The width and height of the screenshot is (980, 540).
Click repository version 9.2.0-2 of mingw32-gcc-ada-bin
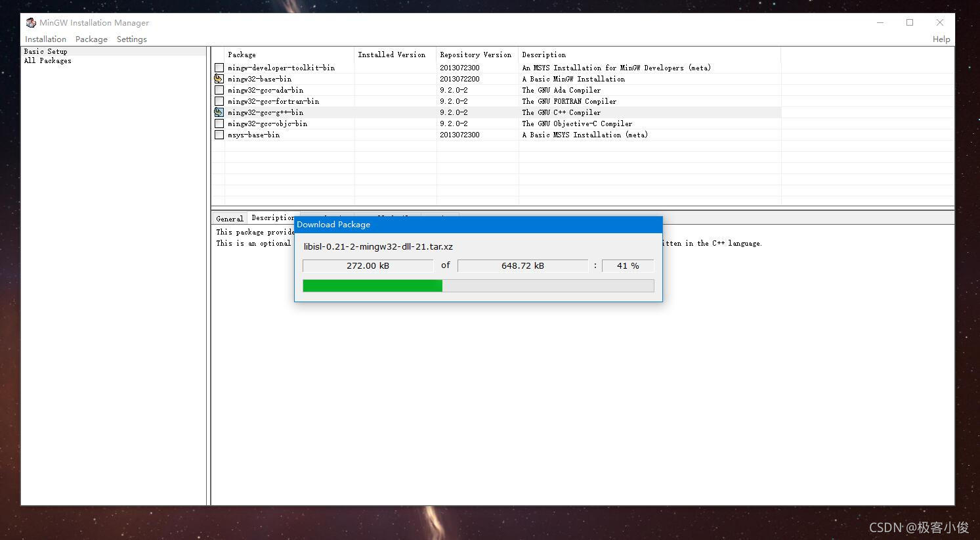point(454,90)
